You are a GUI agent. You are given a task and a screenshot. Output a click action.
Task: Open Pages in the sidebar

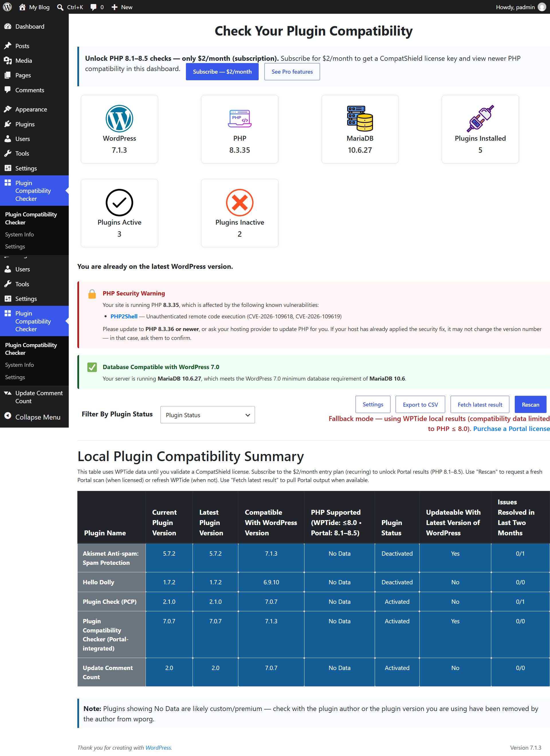coord(34,75)
